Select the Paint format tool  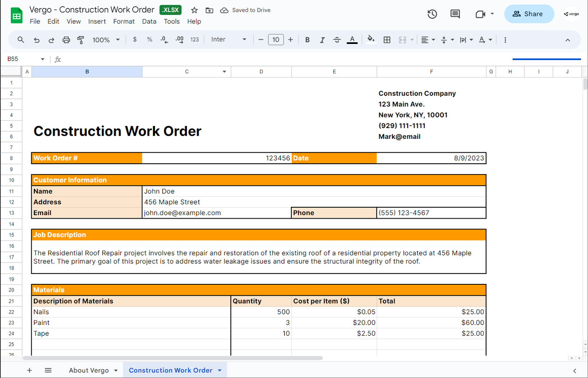click(81, 40)
